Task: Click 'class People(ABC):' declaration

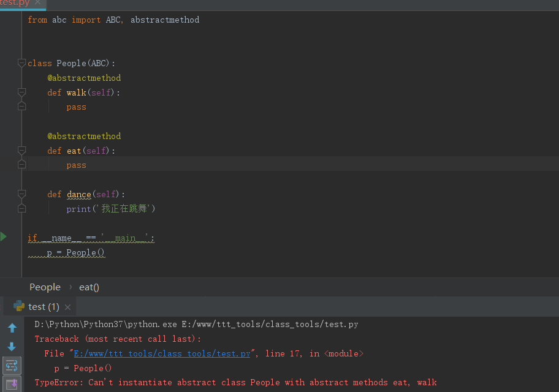Action: pyautogui.click(x=71, y=64)
